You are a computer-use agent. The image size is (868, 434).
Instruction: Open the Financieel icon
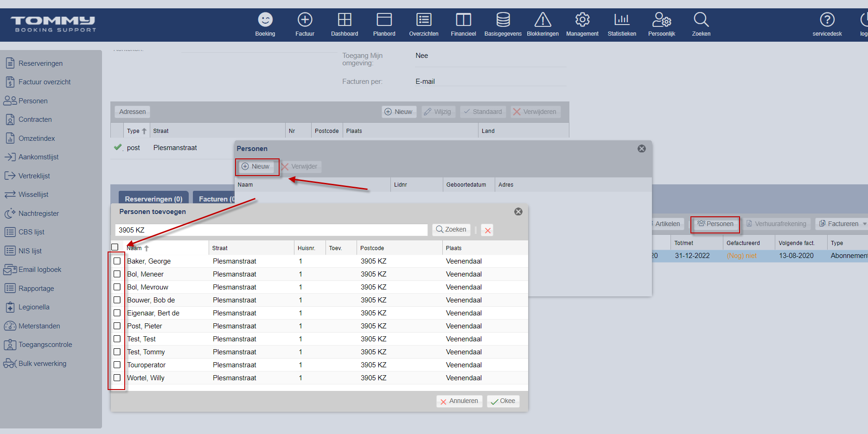click(463, 20)
